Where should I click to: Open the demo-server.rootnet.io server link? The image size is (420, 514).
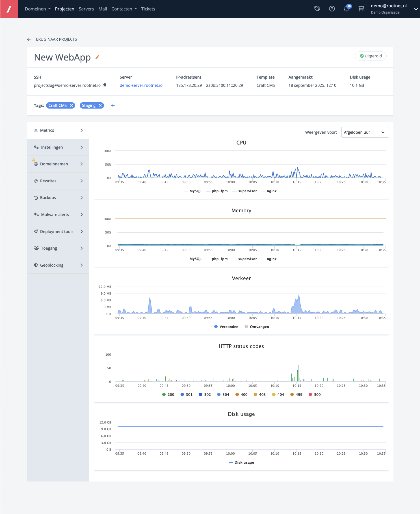tap(141, 85)
